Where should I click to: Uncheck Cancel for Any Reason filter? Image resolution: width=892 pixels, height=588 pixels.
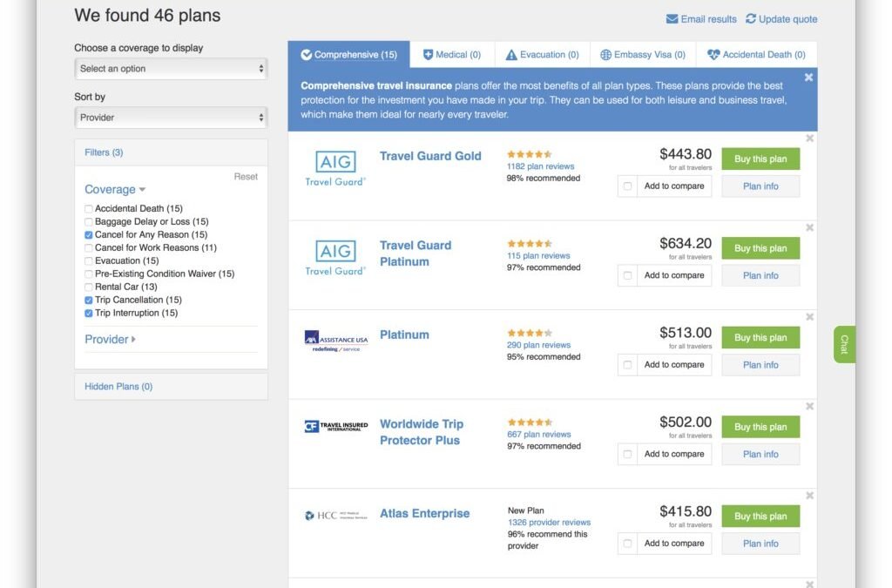coord(88,235)
